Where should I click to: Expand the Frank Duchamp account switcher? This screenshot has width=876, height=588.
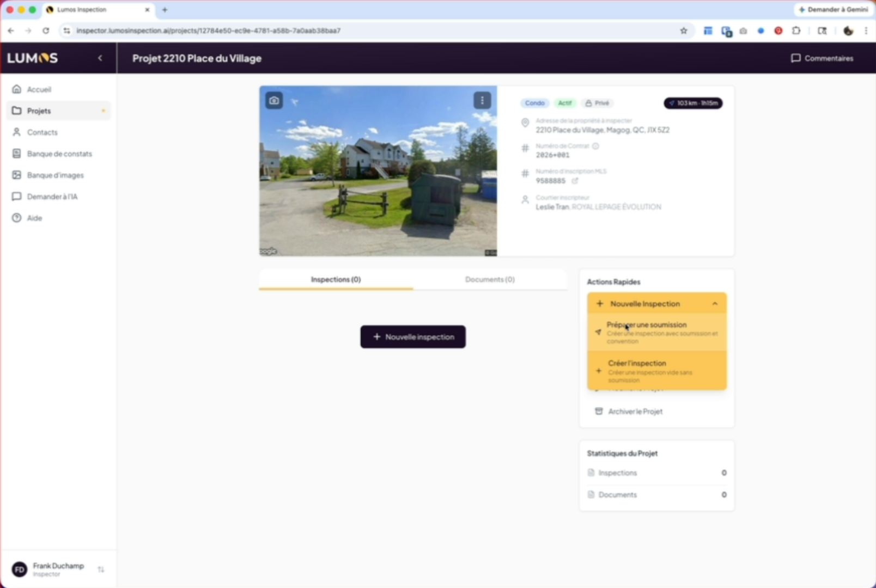[x=101, y=569]
